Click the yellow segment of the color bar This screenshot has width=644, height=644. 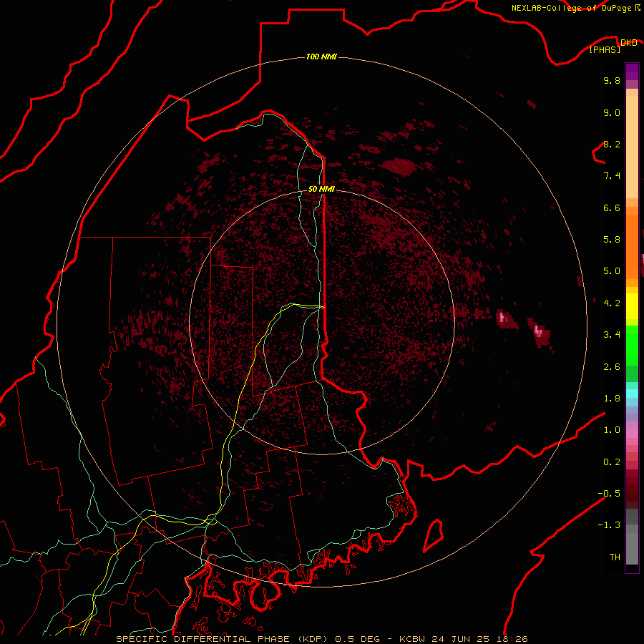point(632,306)
